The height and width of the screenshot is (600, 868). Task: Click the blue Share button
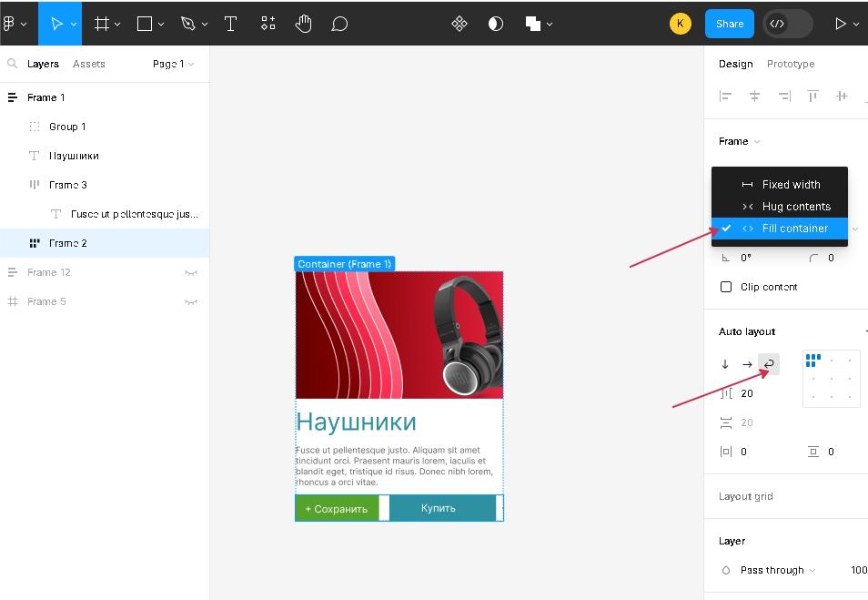click(x=729, y=24)
